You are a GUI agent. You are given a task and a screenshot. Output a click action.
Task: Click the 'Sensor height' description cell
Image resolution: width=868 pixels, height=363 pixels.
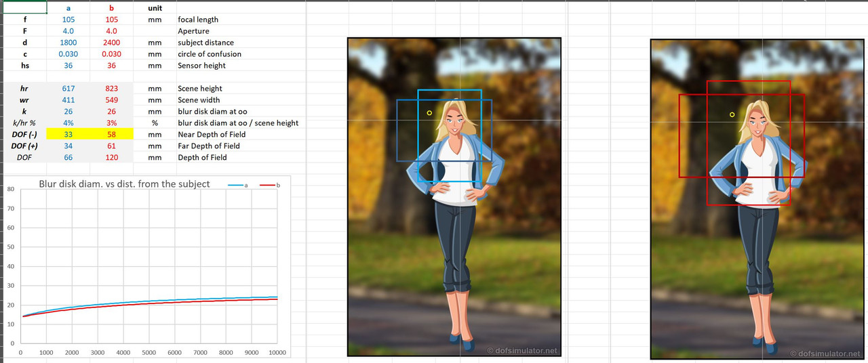click(201, 66)
